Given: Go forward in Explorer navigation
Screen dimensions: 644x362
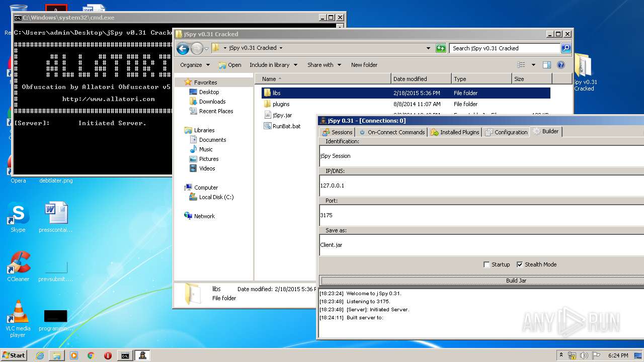Looking at the screenshot, I should tap(197, 48).
